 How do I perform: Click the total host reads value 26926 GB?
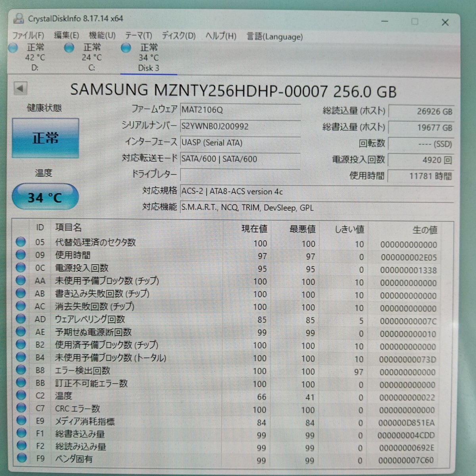[421, 111]
